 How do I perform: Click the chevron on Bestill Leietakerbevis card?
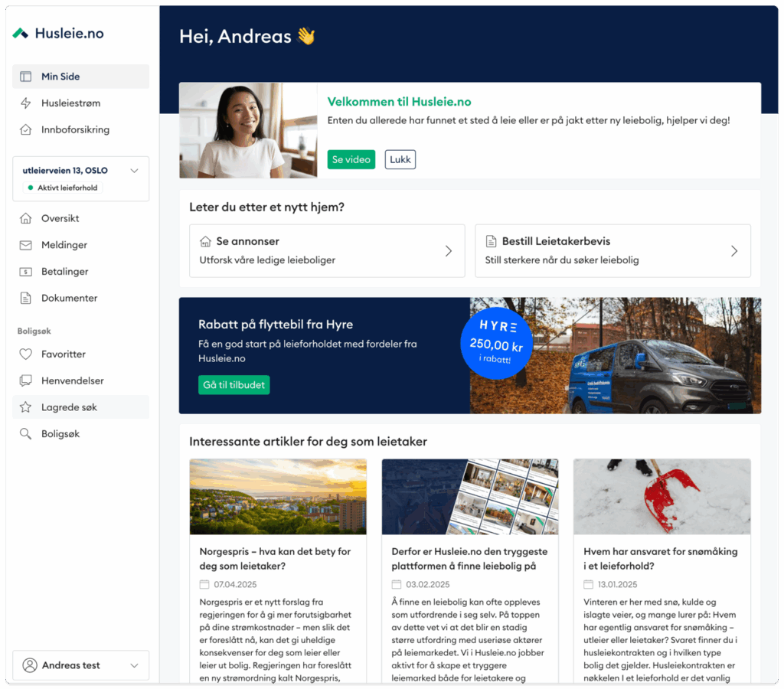pos(733,251)
